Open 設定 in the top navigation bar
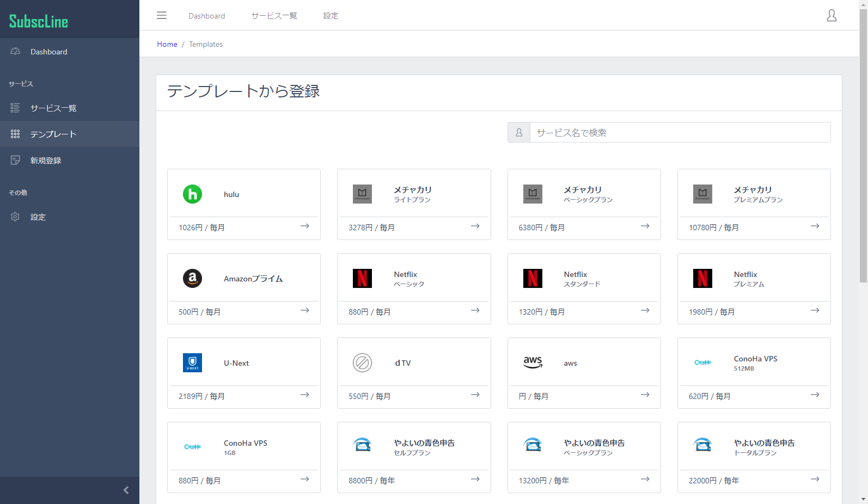 (x=331, y=16)
